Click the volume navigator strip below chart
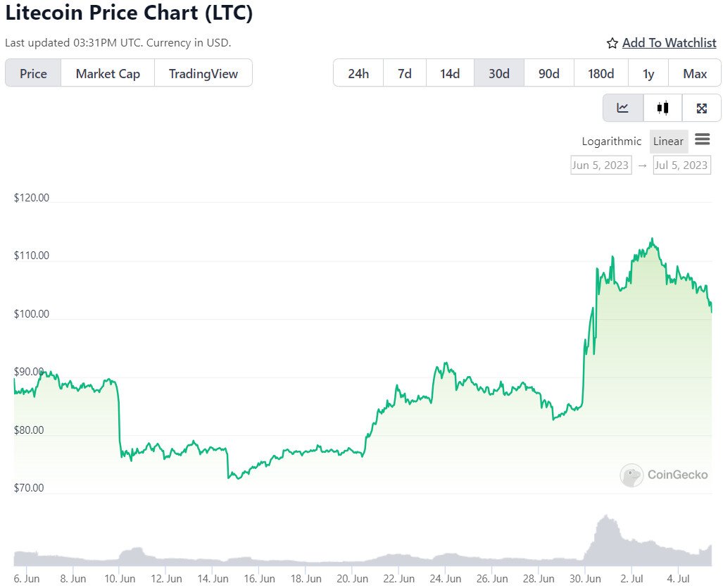Viewport: 723px width, 588px height. pyautogui.click(x=362, y=549)
